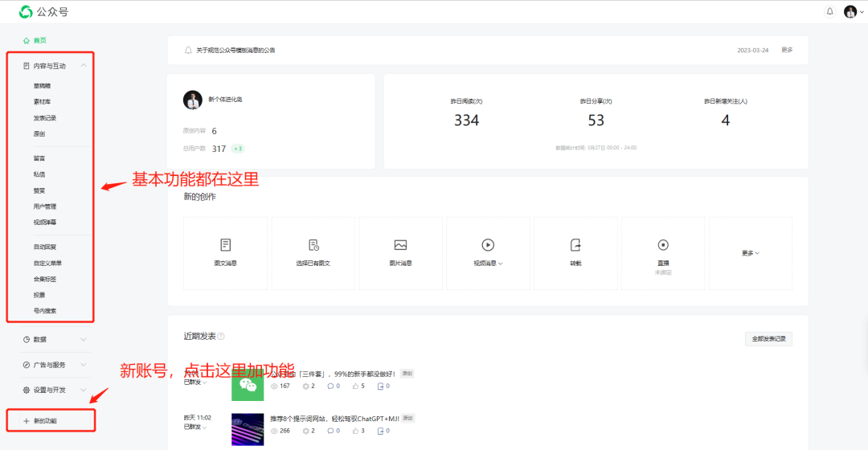Viewport: 868px width, 450px height.
Task: Open the user avatar in top-right corner
Action: coord(850,11)
